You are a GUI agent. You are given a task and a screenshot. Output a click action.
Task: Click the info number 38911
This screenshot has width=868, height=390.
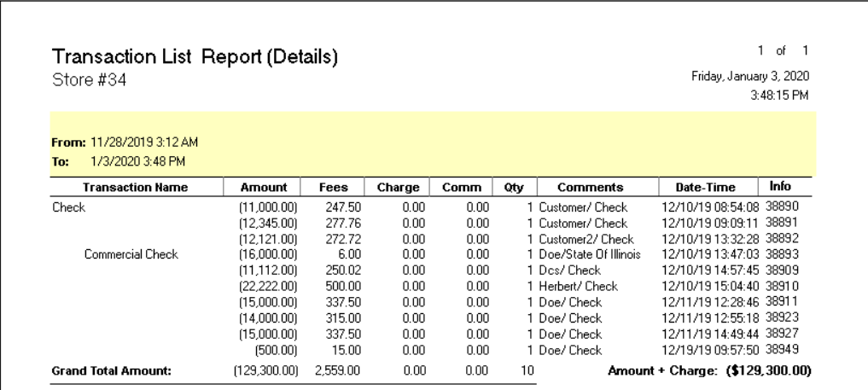[782, 302]
